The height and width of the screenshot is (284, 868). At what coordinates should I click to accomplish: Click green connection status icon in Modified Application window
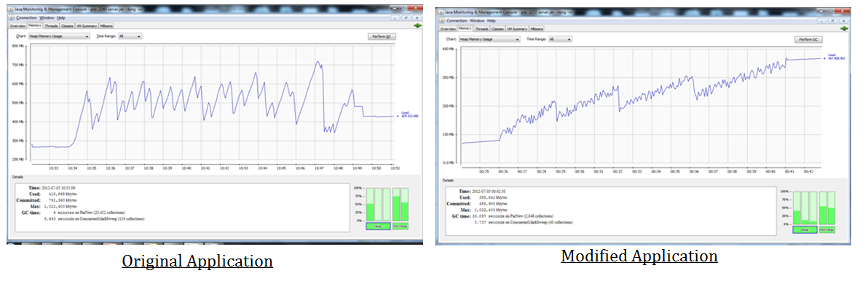coord(843,28)
